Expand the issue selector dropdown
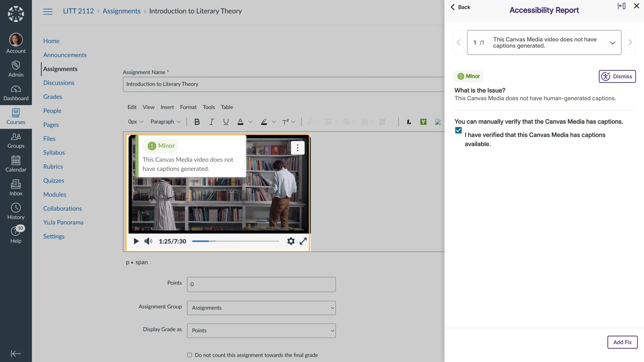The height and width of the screenshot is (362, 644). pos(612,43)
